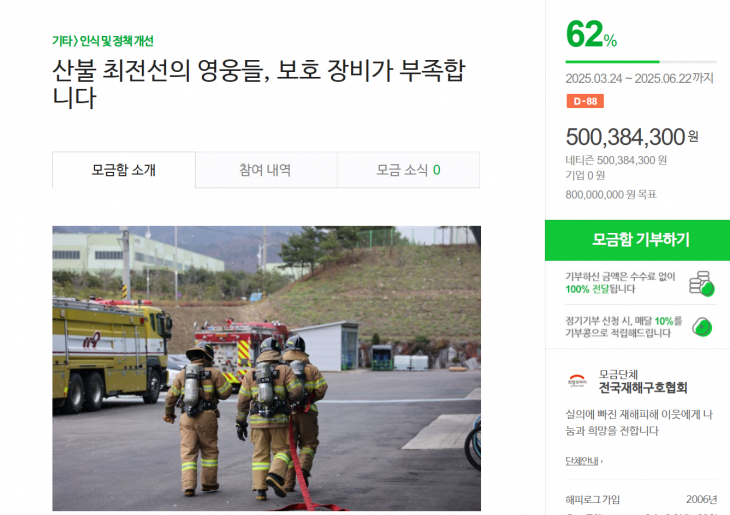
Task: Click the firefighters photo
Action: pos(266,368)
